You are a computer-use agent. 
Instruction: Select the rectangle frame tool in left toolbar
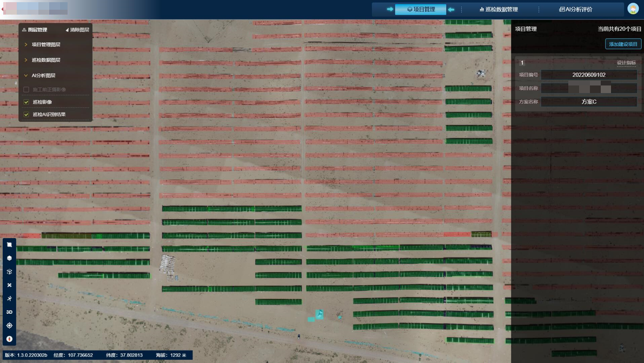tap(9, 245)
